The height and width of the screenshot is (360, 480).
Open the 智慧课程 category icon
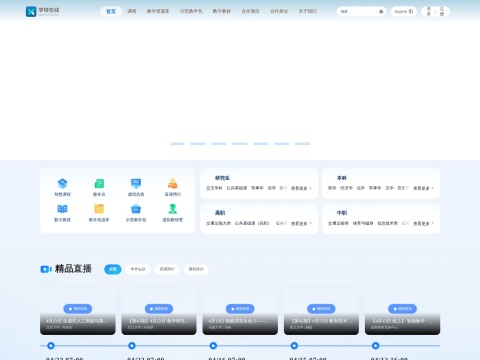point(62,183)
